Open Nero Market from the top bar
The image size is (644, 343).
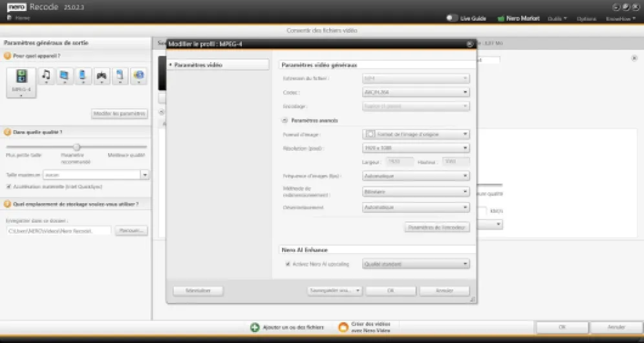pos(519,19)
